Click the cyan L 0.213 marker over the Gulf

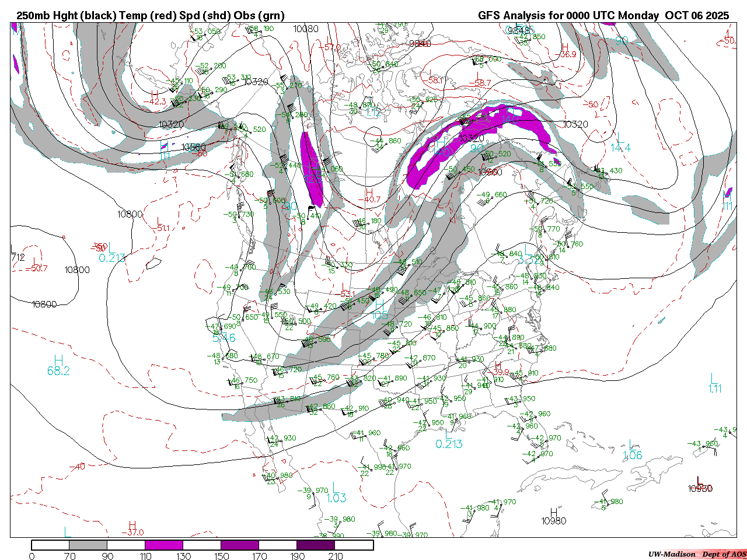tap(449, 439)
